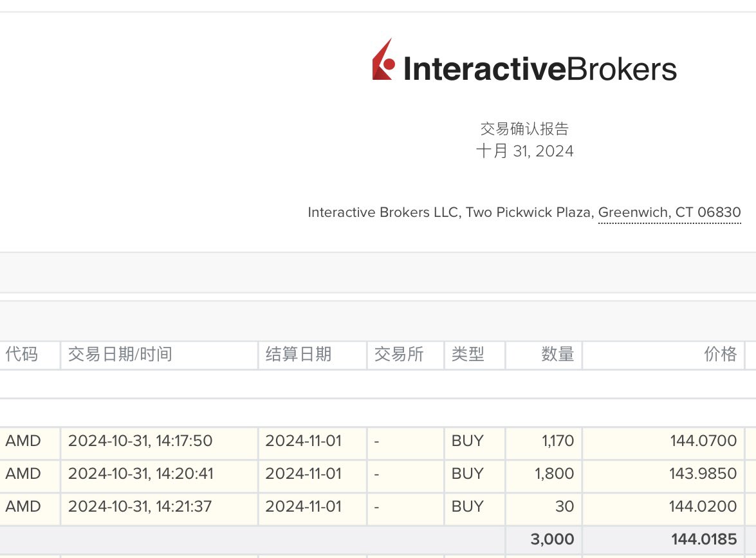Click trade time 2024-10-31, 14:21:37

coord(140,507)
